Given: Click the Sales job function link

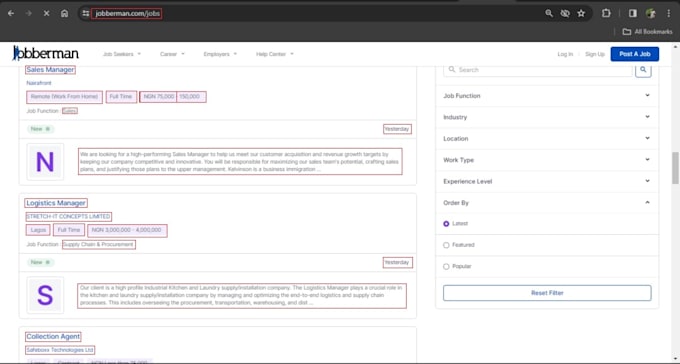Looking at the screenshot, I should point(70,111).
